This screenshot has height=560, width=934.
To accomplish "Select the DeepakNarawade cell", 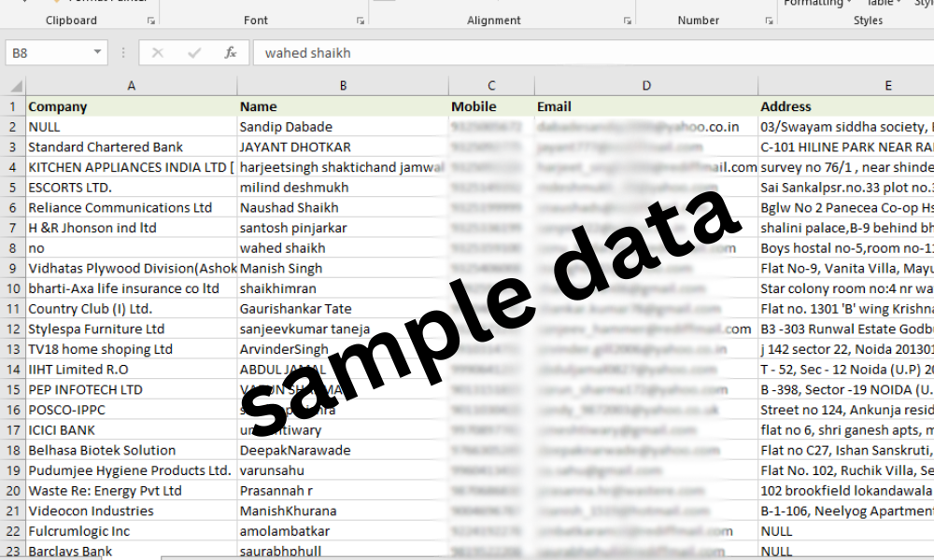I will point(343,451).
